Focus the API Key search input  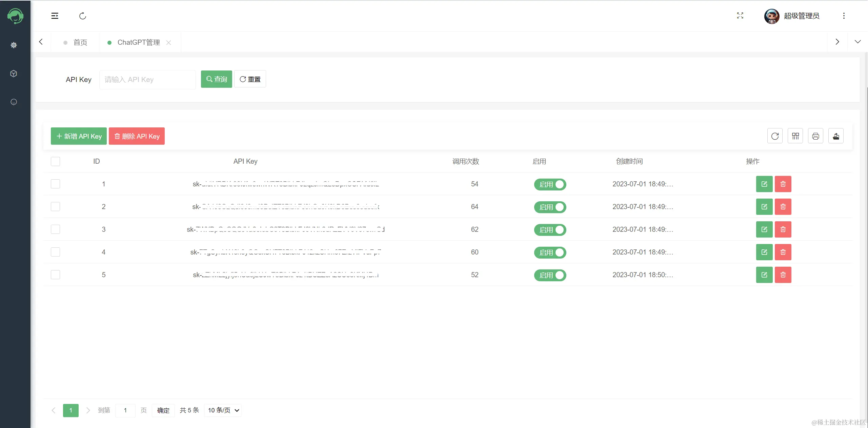click(147, 80)
